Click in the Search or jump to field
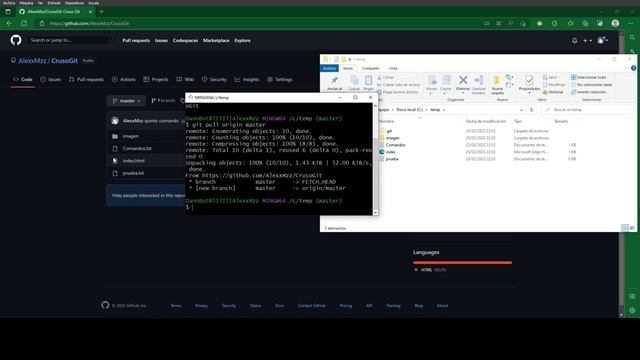This screenshot has width=640, height=360. click(71, 40)
